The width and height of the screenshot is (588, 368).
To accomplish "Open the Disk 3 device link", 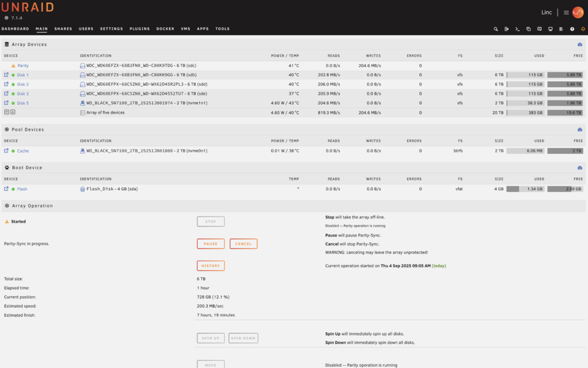I will 22,94.
